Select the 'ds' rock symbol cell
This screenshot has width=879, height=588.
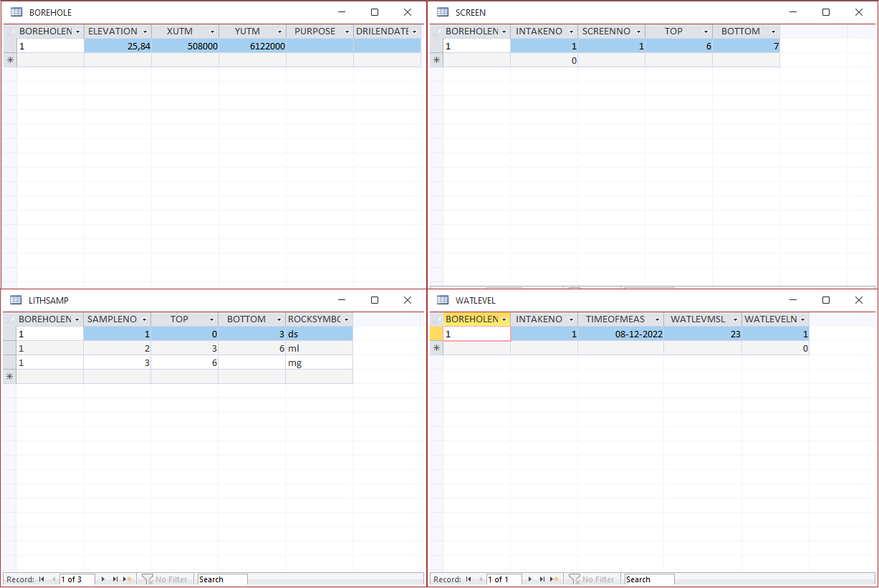pyautogui.click(x=319, y=334)
